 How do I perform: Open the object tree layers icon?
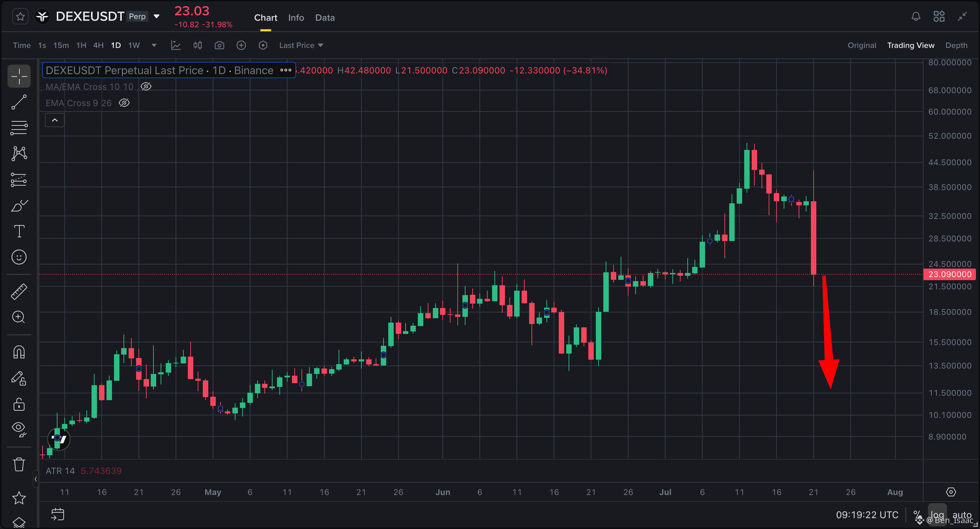pos(19,523)
